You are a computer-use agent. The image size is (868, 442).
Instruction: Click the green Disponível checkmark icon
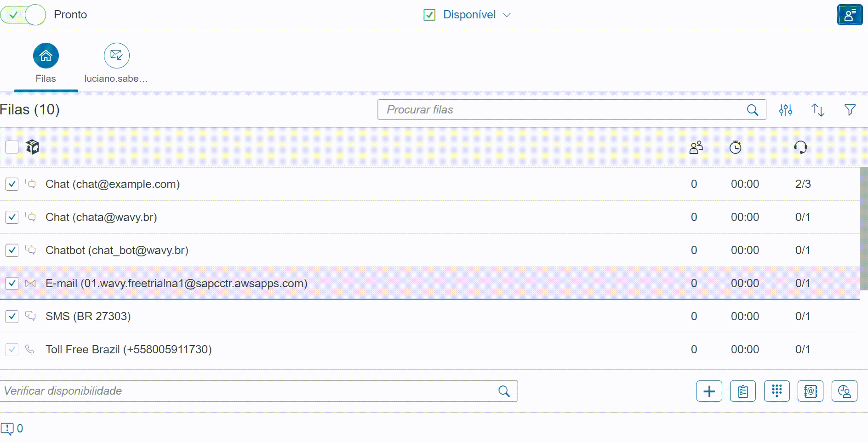click(429, 15)
